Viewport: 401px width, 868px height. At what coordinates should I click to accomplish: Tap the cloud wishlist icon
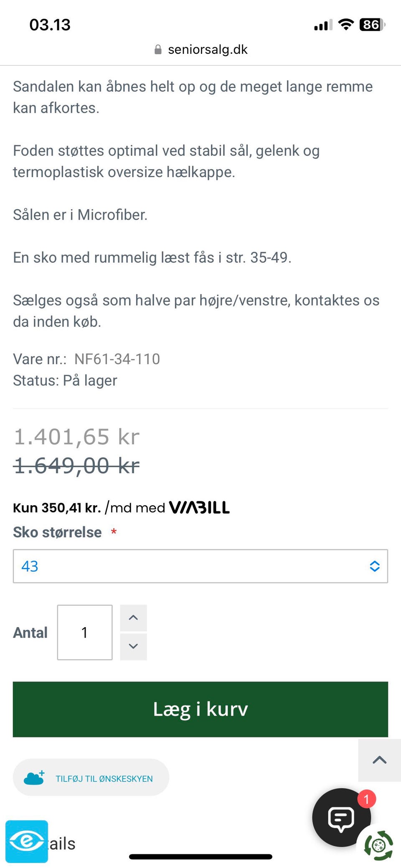[x=34, y=778]
